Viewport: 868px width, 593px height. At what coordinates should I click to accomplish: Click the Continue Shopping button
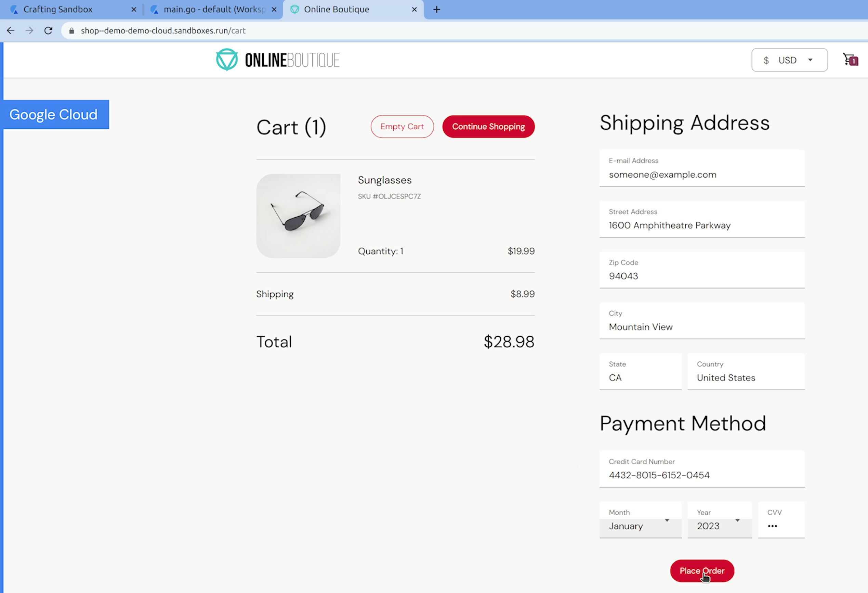488,126
